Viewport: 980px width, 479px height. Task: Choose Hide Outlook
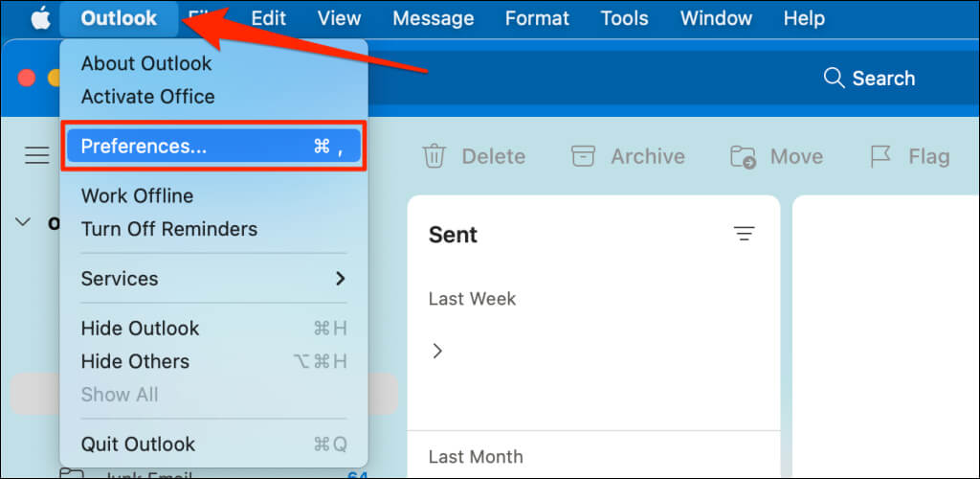pos(140,328)
